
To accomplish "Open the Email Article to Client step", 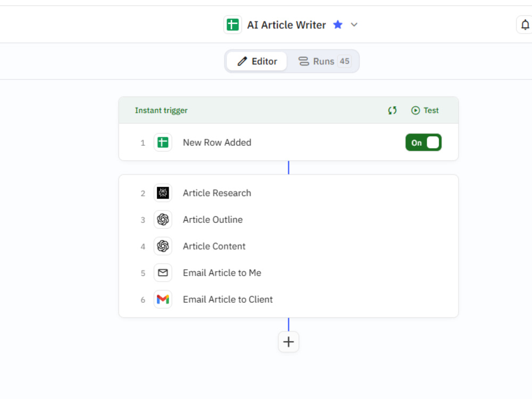I will (x=288, y=299).
